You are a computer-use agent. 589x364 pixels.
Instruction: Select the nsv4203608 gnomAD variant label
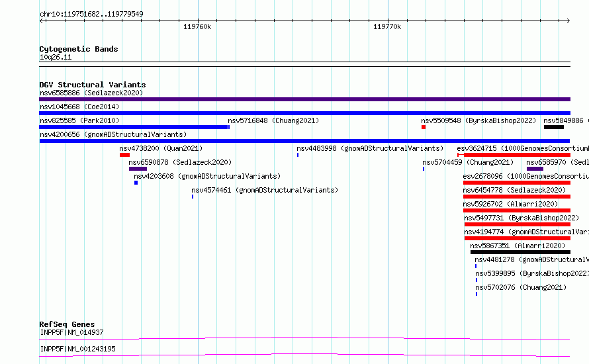point(207,176)
